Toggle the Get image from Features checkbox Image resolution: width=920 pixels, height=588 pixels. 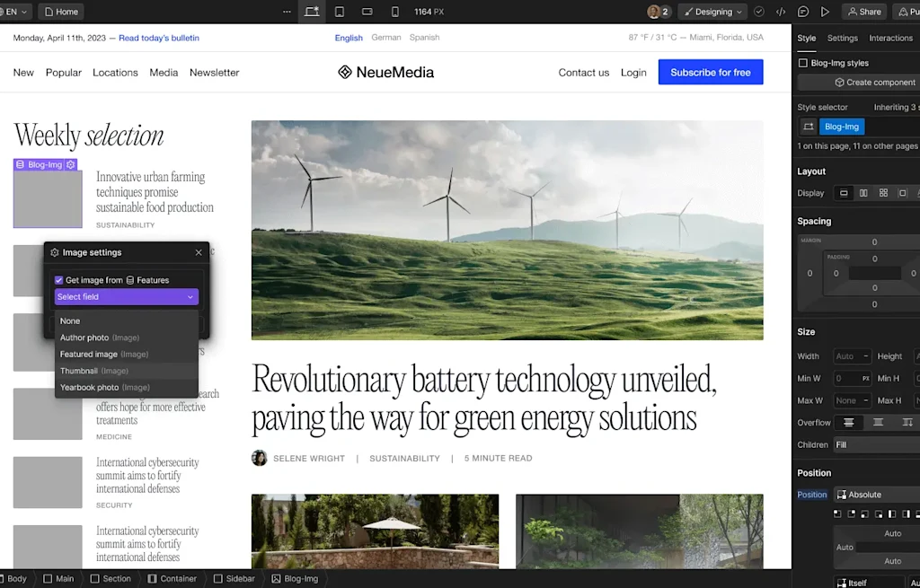point(57,279)
